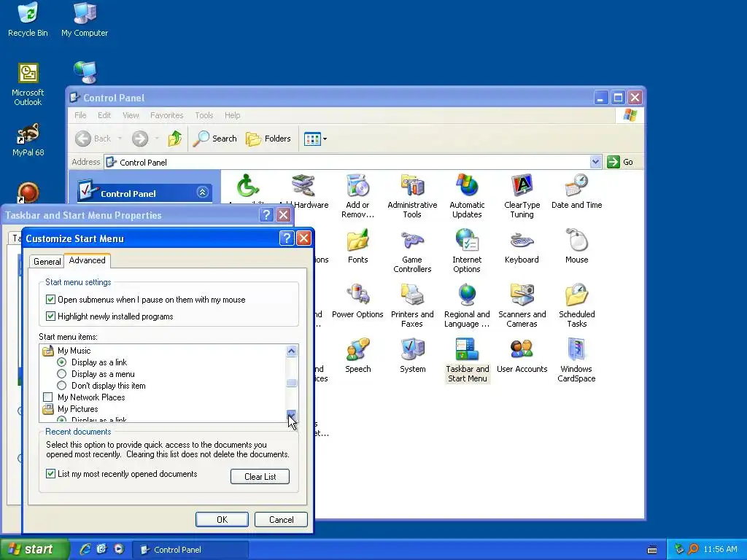Open Date and Time applet

pos(576,192)
